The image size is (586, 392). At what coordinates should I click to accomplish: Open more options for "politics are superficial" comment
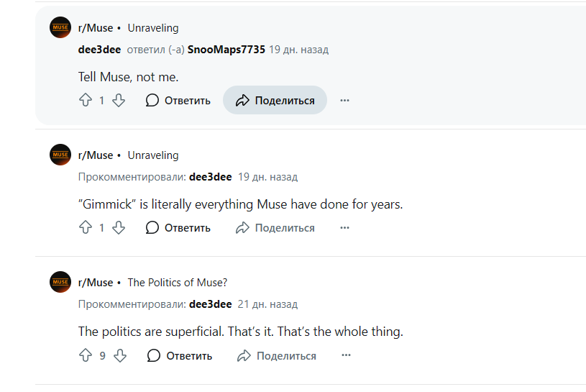click(x=346, y=355)
